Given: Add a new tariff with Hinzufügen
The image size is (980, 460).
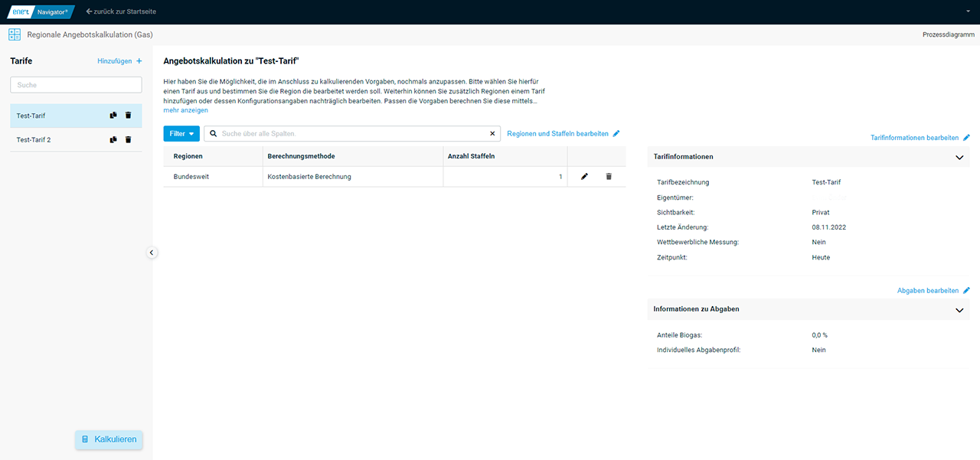Looking at the screenshot, I should tap(119, 60).
